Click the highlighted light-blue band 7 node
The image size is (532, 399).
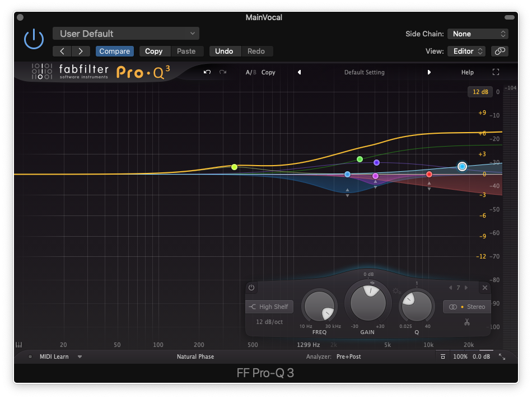tap(462, 166)
